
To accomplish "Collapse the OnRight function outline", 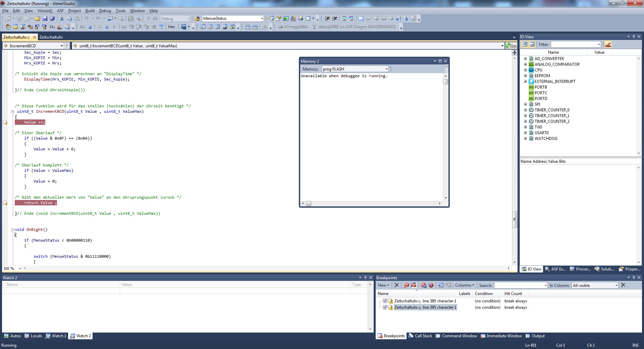I will (12, 230).
